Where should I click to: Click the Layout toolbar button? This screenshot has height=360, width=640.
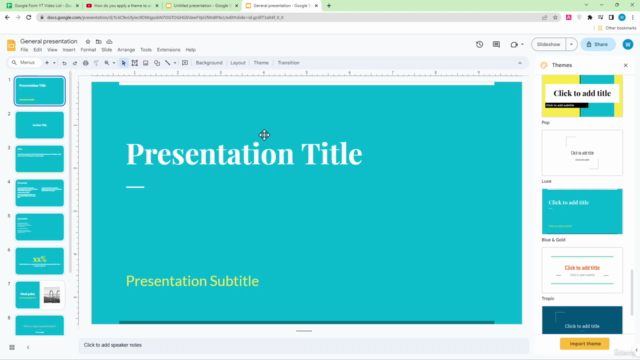[x=238, y=63]
